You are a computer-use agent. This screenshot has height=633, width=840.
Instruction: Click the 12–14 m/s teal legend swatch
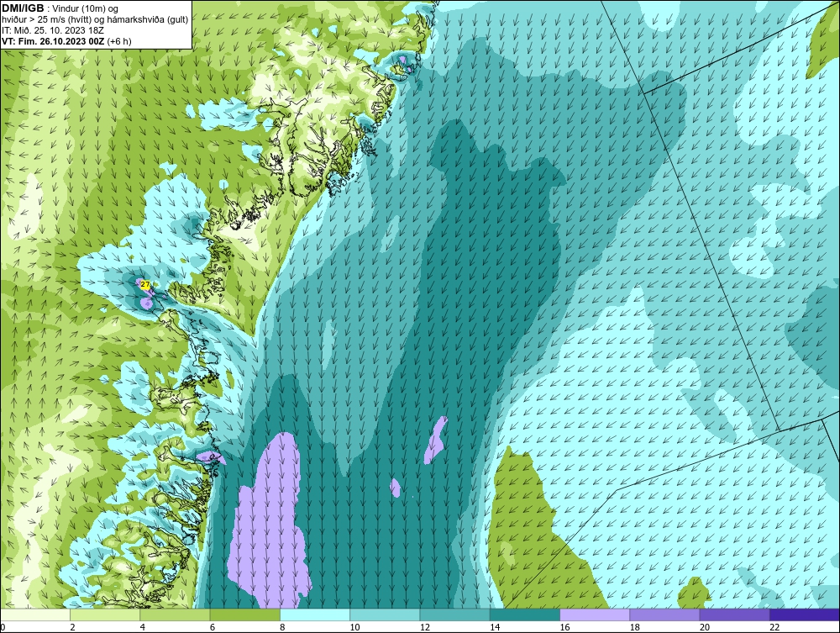tap(454, 615)
